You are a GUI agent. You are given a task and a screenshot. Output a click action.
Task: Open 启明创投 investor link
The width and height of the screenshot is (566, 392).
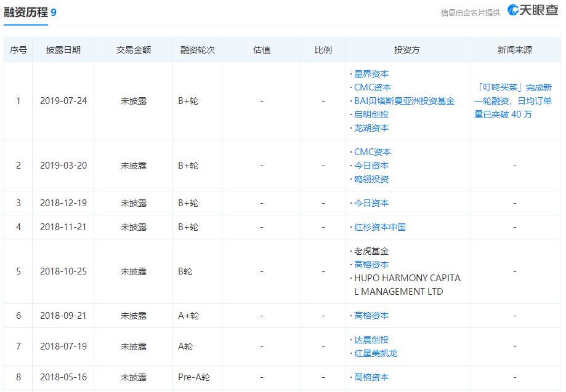point(371,114)
